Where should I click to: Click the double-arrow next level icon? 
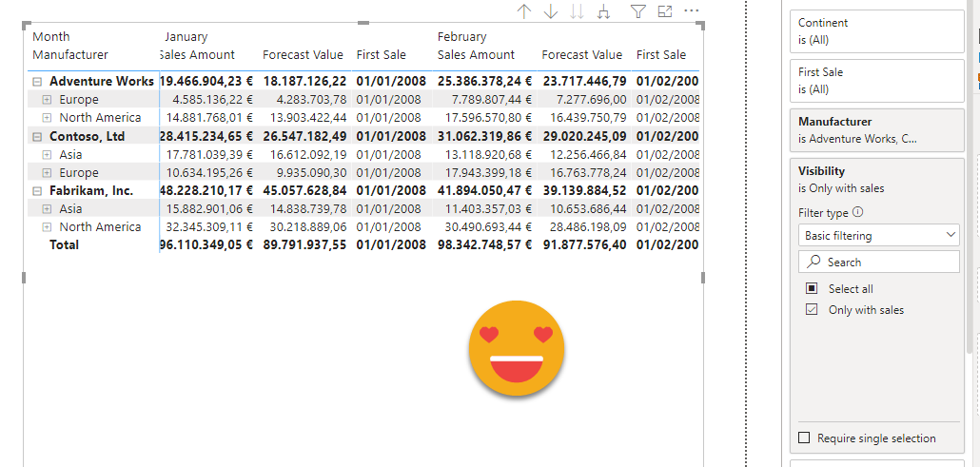coord(577,11)
